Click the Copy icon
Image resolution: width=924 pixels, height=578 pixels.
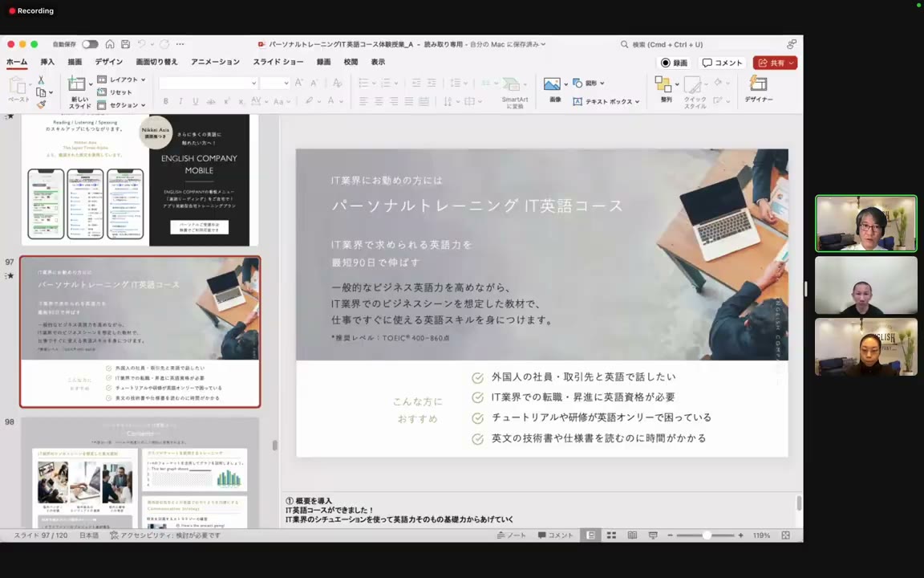(41, 92)
